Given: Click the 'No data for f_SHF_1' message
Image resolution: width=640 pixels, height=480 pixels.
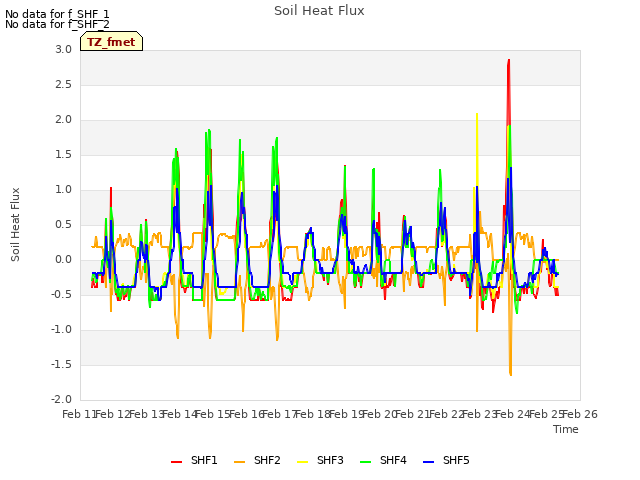Looking at the screenshot, I should tap(57, 14).
